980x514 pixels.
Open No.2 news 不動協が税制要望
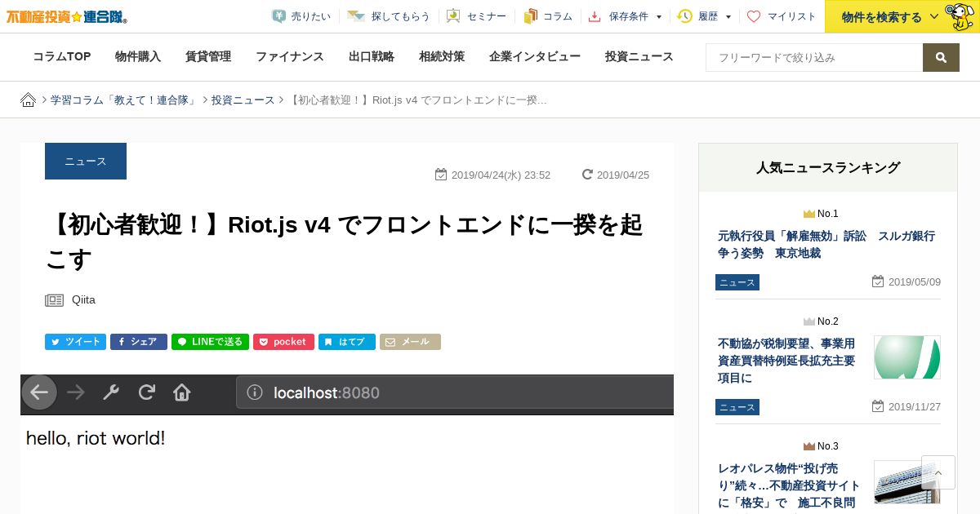(x=788, y=361)
